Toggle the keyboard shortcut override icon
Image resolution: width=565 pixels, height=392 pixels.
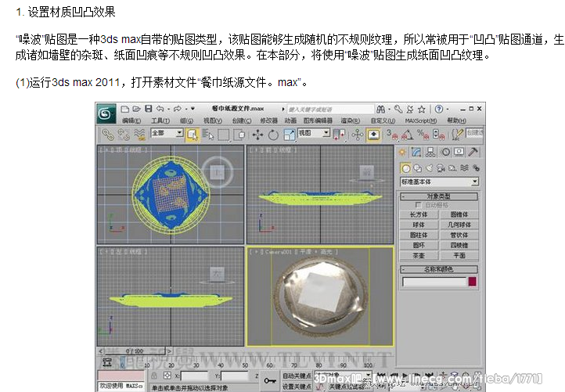[373, 135]
